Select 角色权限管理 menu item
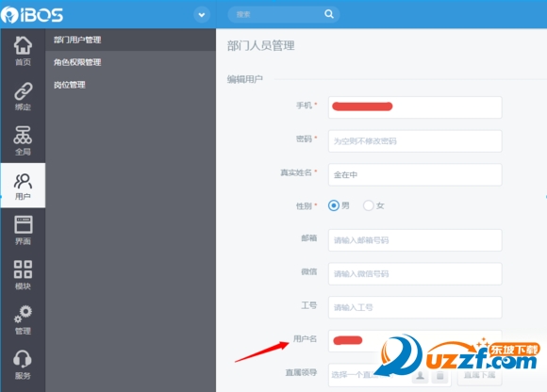Screen dimensions: 547x392 coord(130,62)
